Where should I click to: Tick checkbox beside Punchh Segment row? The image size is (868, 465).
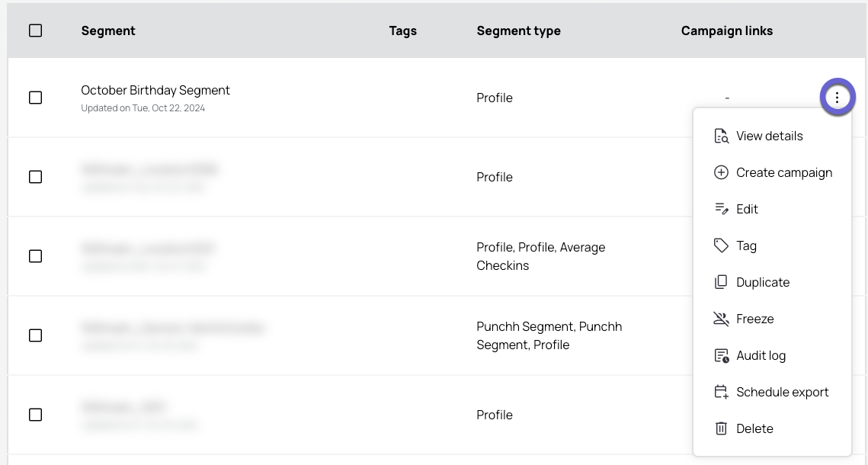tap(35, 335)
